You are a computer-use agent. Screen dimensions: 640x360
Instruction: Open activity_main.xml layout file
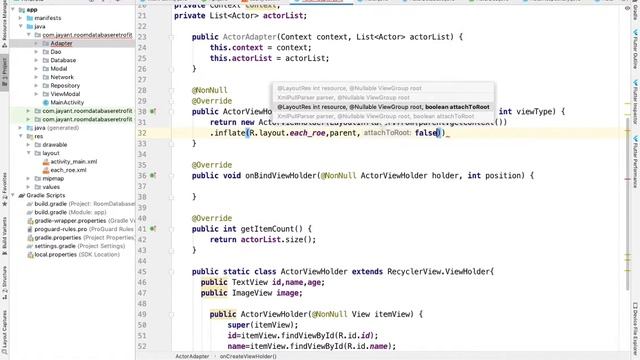(73, 162)
